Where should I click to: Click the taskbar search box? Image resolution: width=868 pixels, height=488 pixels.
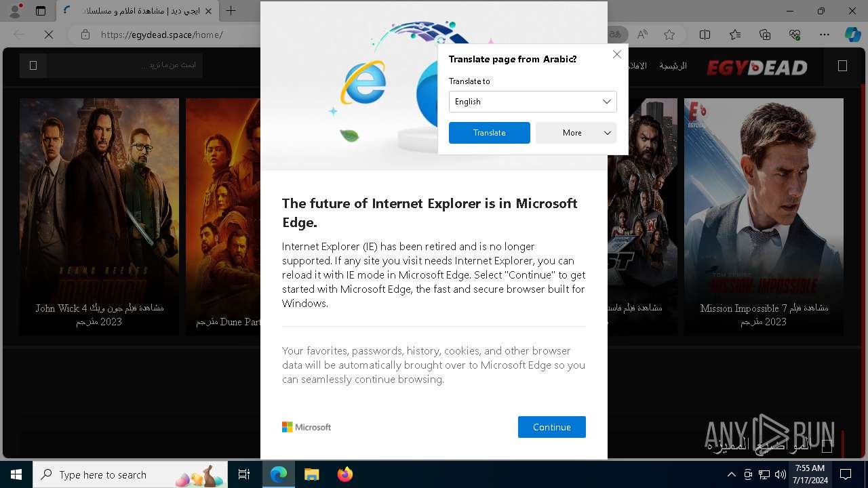[131, 474]
